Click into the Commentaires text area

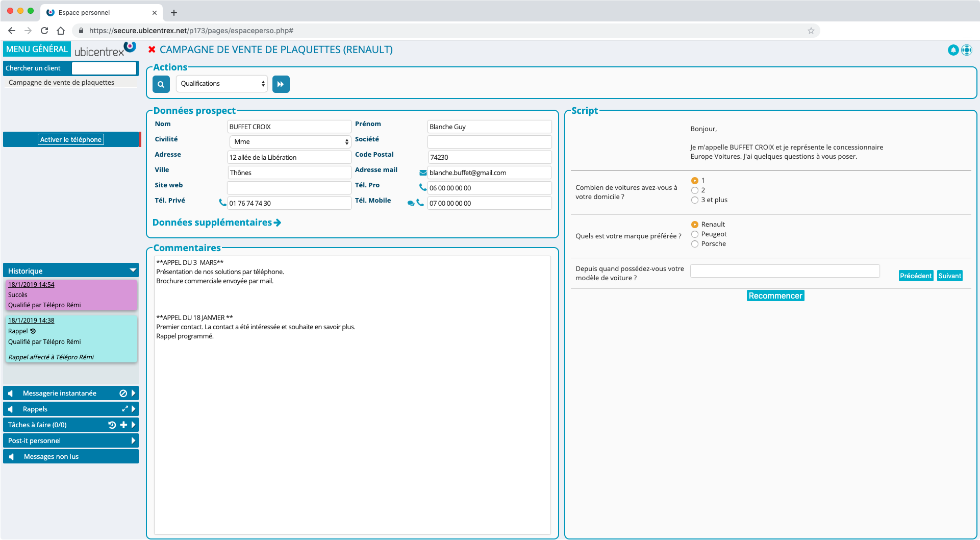pos(352,395)
